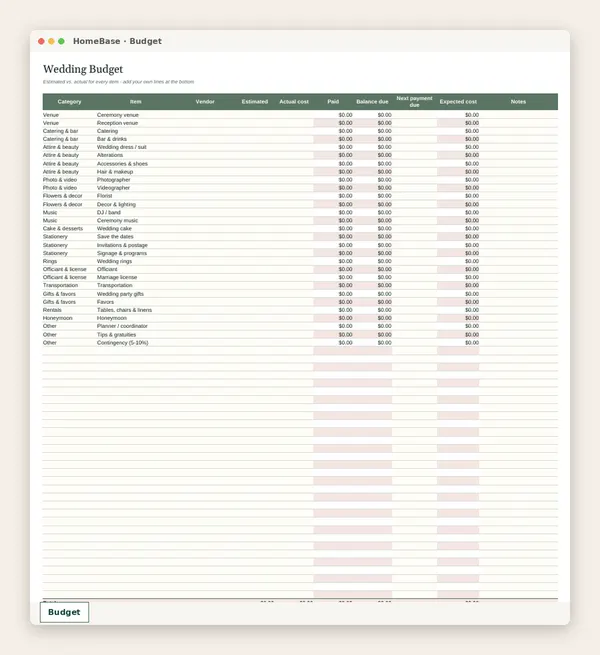The width and height of the screenshot is (600, 655).
Task: Select the Decor & lighting cell
Action: [135, 204]
